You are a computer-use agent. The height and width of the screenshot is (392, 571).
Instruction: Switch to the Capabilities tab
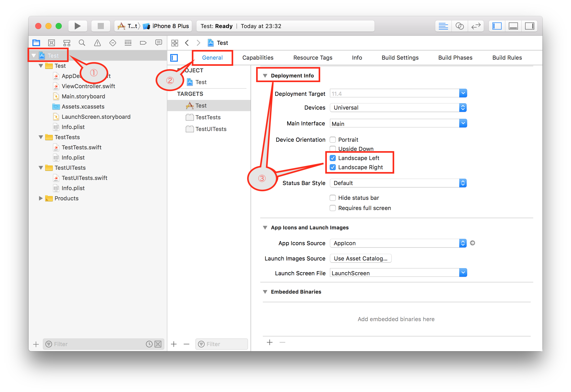click(258, 58)
